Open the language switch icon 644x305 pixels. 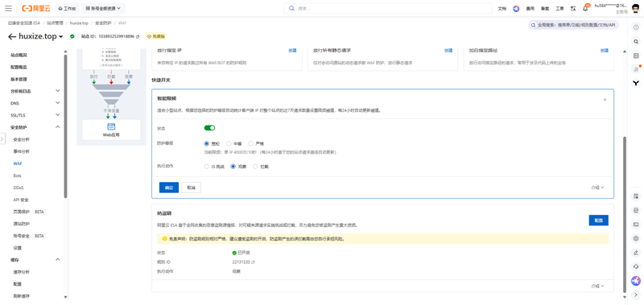pyautogui.click(x=573, y=8)
